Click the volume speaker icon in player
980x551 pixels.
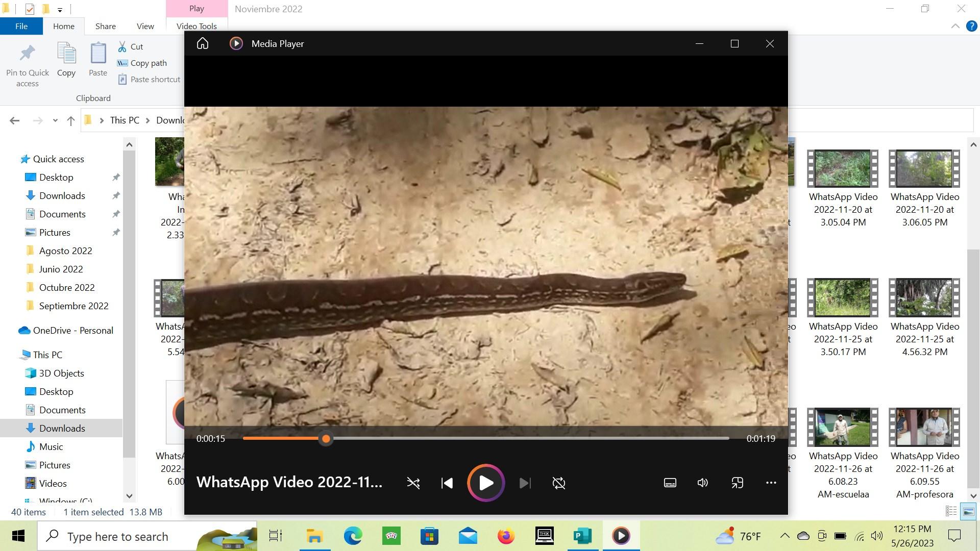pyautogui.click(x=703, y=483)
